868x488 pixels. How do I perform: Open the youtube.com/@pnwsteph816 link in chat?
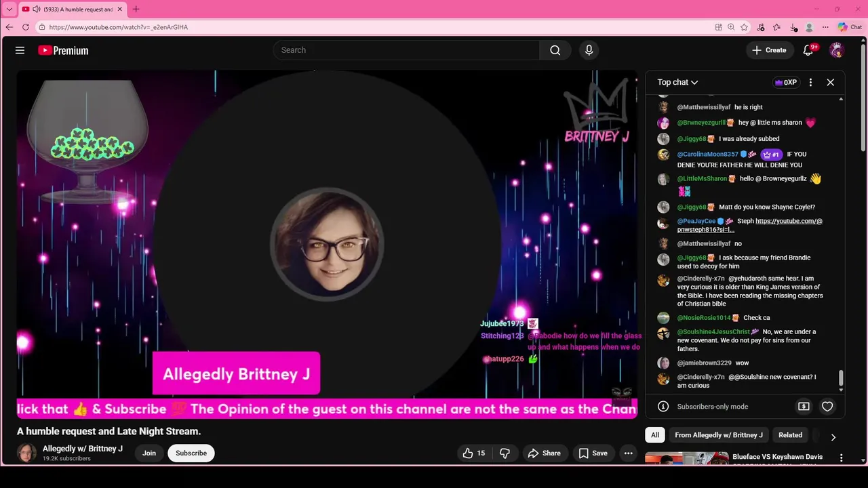pyautogui.click(x=750, y=225)
